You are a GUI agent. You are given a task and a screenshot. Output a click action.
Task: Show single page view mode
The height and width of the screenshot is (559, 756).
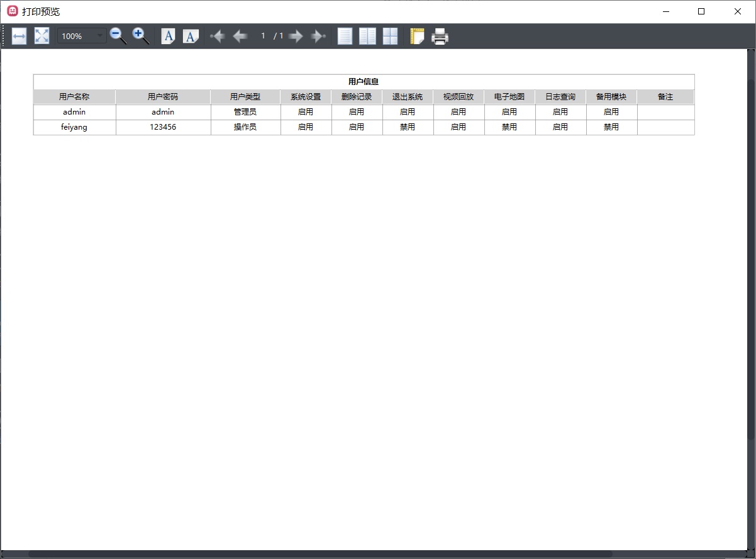345,37
